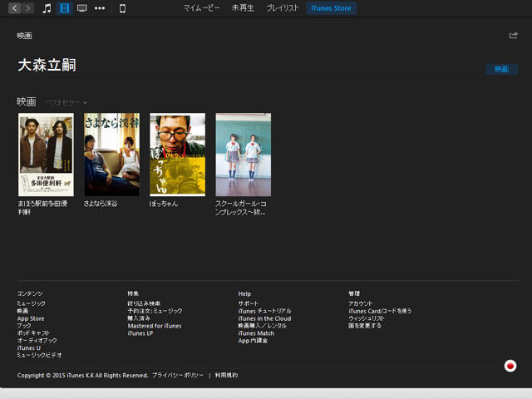Open the App Store footer link
The image size is (532, 399).
[x=31, y=318]
